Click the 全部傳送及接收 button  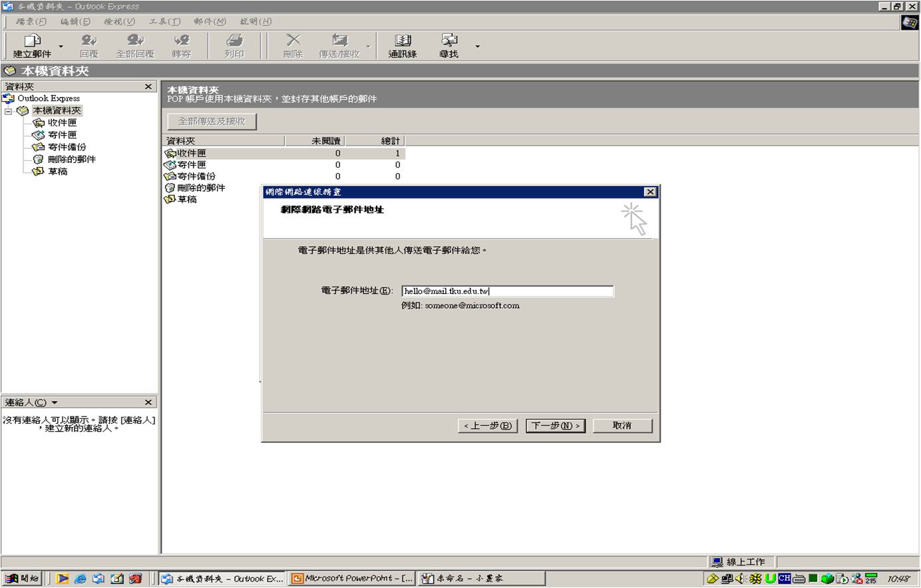point(212,122)
